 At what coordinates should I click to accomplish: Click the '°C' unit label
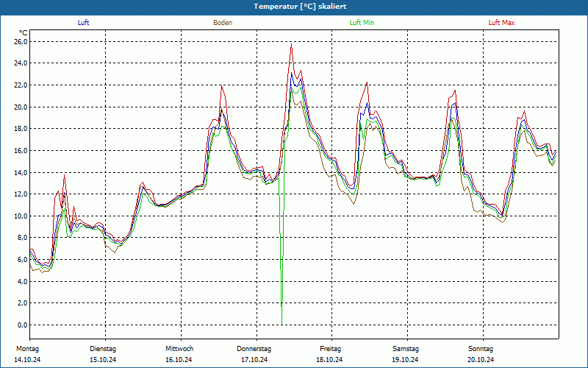24,33
